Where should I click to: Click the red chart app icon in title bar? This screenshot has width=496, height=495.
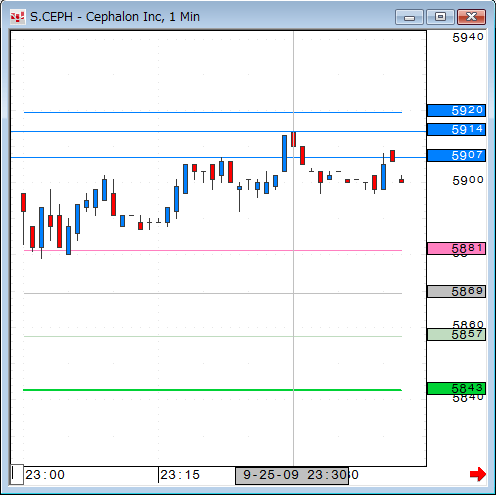(x=18, y=17)
